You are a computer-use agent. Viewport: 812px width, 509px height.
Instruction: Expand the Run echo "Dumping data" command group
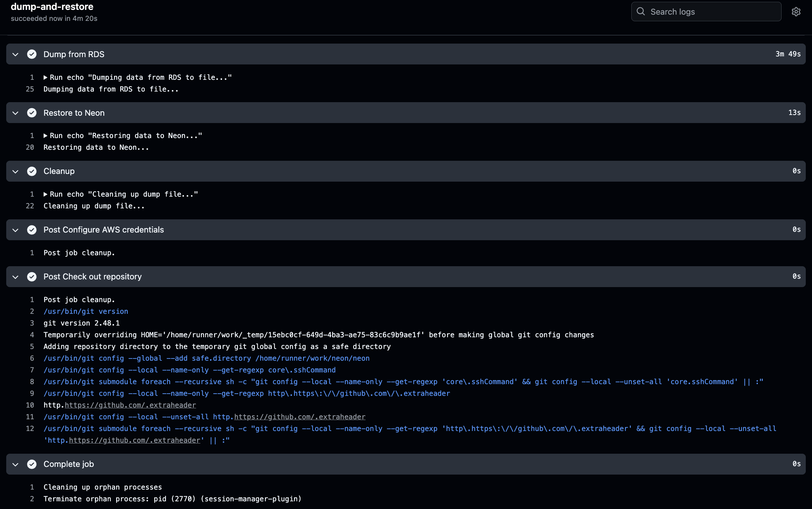pos(45,77)
